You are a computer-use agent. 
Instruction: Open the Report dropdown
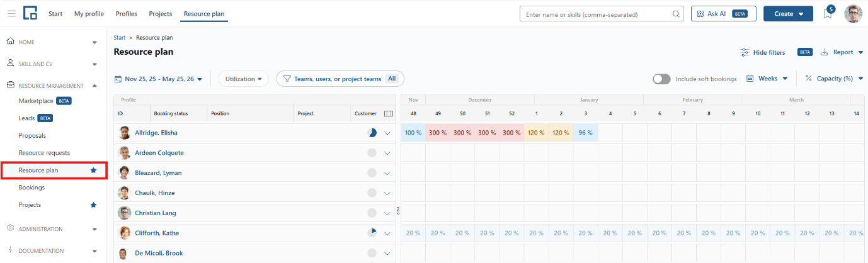(x=842, y=52)
